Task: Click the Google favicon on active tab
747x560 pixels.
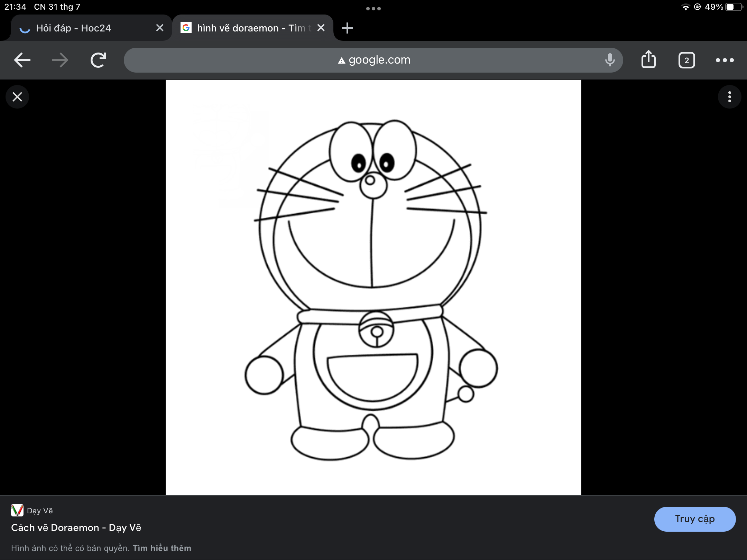Action: [x=186, y=28]
